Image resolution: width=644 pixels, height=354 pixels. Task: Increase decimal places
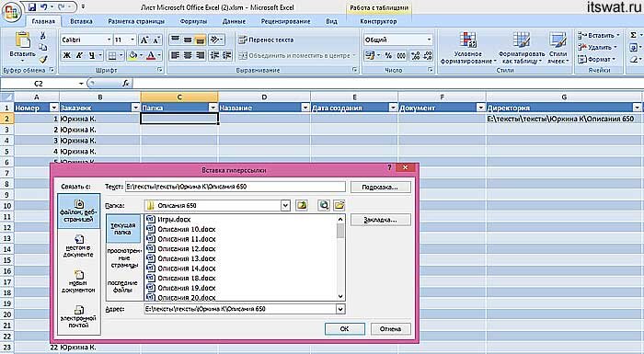coord(415,55)
